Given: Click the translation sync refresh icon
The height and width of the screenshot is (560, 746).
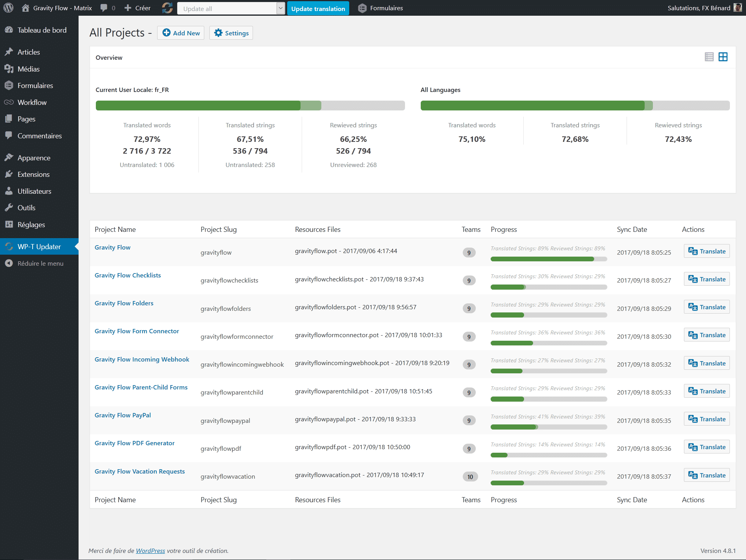Looking at the screenshot, I should tap(167, 8).
